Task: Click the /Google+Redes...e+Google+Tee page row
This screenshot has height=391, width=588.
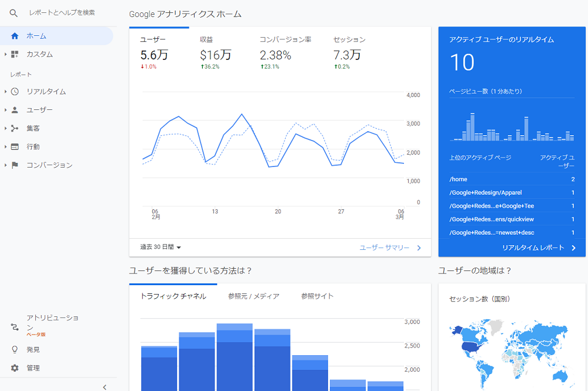Action: 512,206
